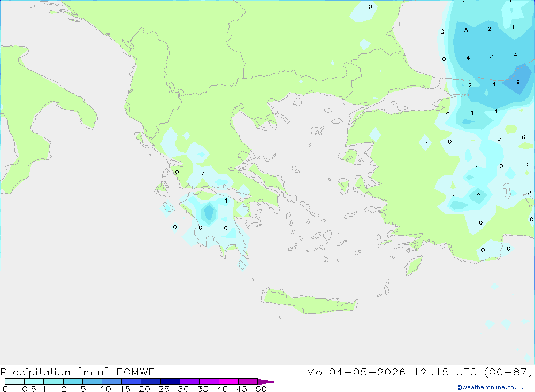Click the '0.1' legend scale label

9,389
